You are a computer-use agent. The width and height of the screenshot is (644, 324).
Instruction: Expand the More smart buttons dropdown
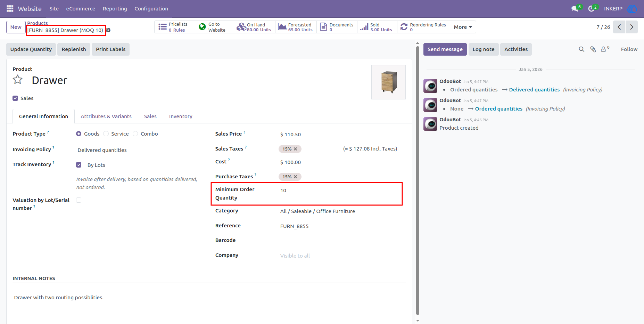(x=463, y=27)
